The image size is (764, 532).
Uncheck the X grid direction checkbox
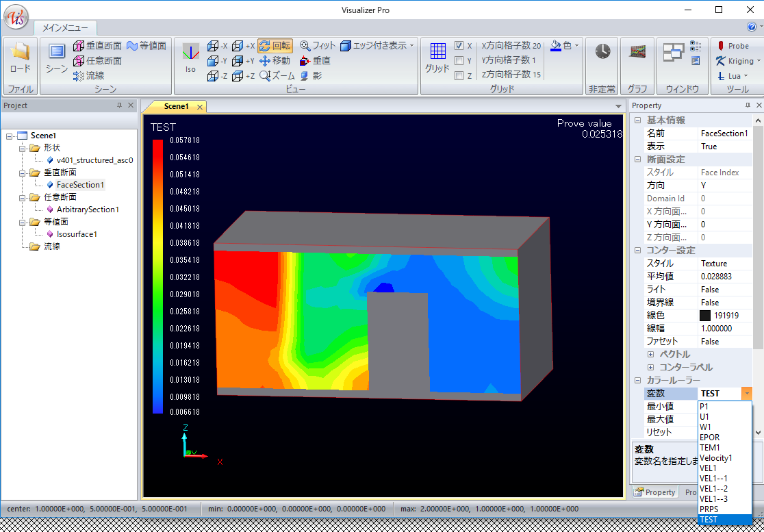(459, 46)
